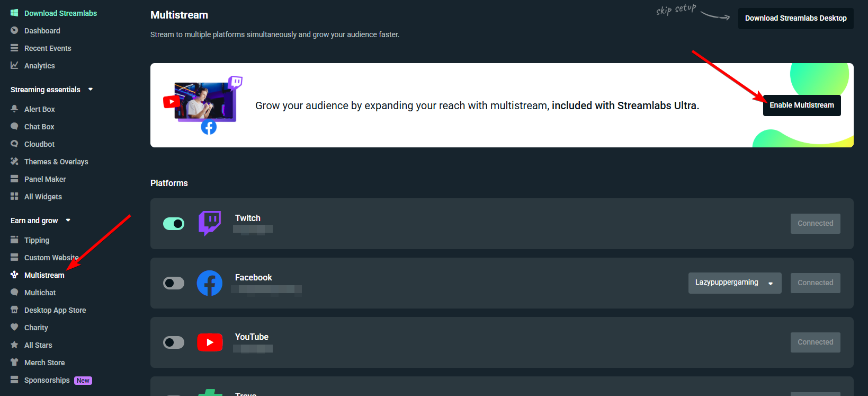
Task: Disable the Twitch platform toggle
Action: point(174,224)
